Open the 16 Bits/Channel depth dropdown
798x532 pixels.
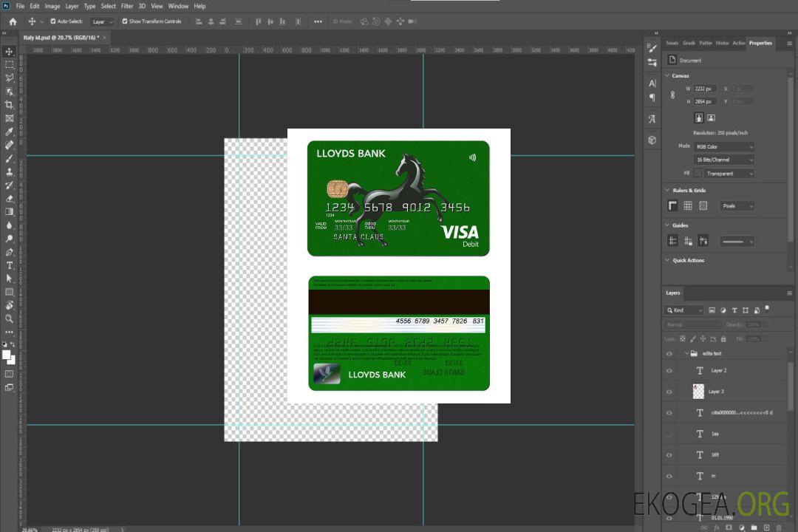(x=723, y=160)
